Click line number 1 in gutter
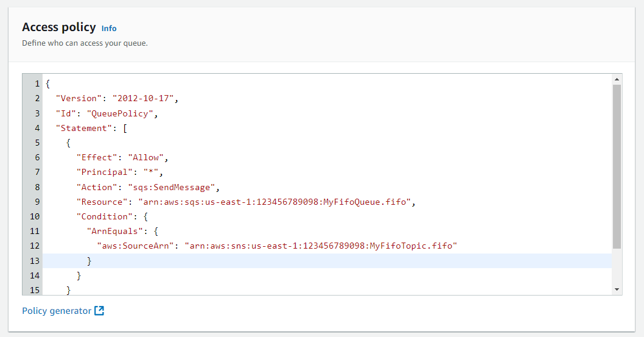This screenshot has height=337, width=644. point(37,84)
